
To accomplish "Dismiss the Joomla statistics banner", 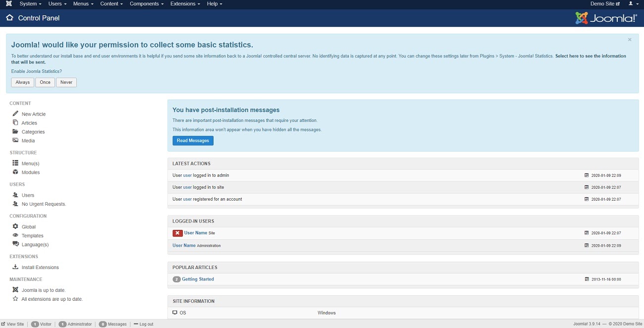I will pyautogui.click(x=630, y=39).
